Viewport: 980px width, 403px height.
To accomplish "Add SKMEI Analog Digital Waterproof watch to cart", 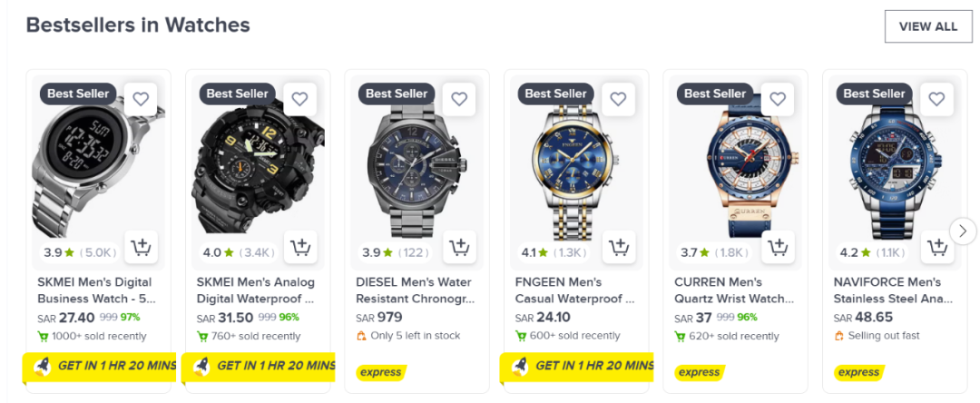I will point(300,247).
